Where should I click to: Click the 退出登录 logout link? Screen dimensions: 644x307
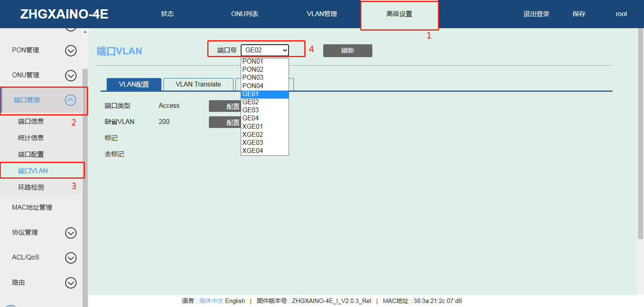click(x=536, y=14)
